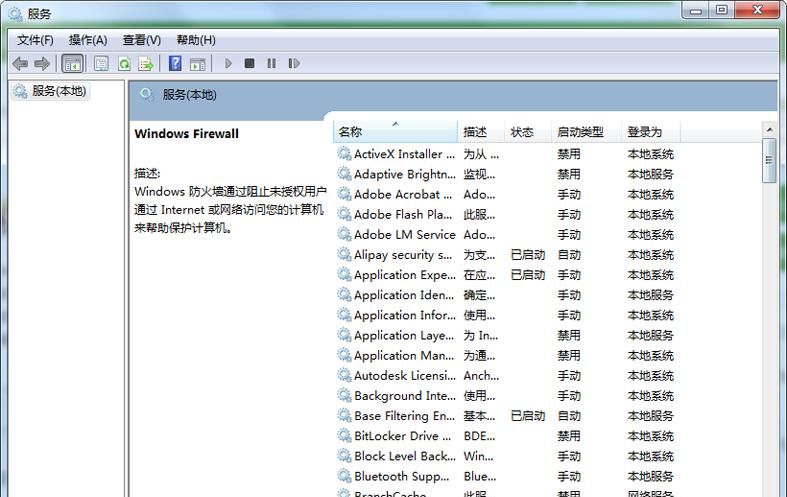Select the Adobe Acrobat service row

[x=505, y=194]
